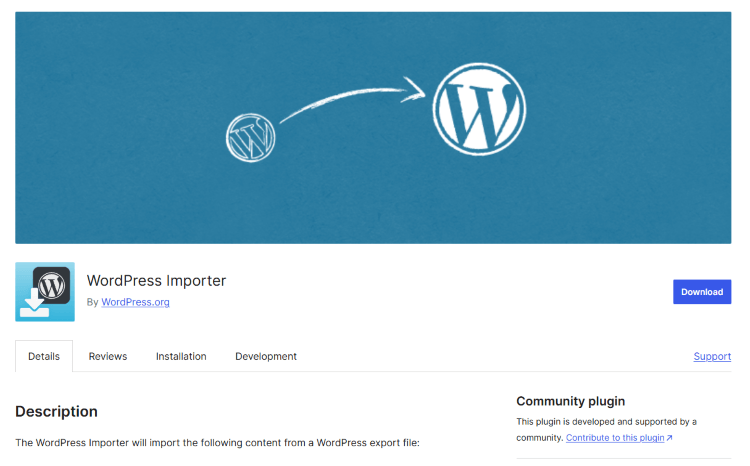Click the Download button
This screenshot has height=466, width=750.
702,292
